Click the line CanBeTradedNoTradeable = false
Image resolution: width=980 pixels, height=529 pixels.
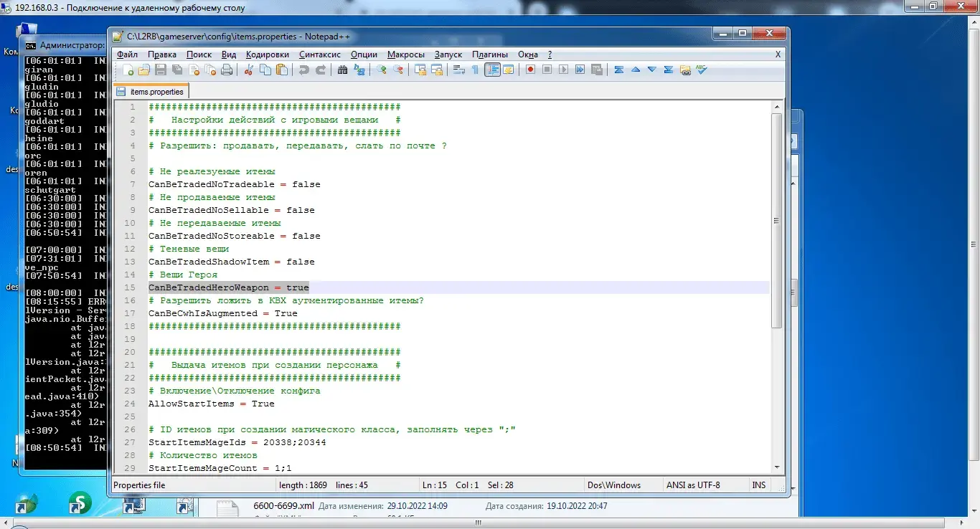point(235,184)
